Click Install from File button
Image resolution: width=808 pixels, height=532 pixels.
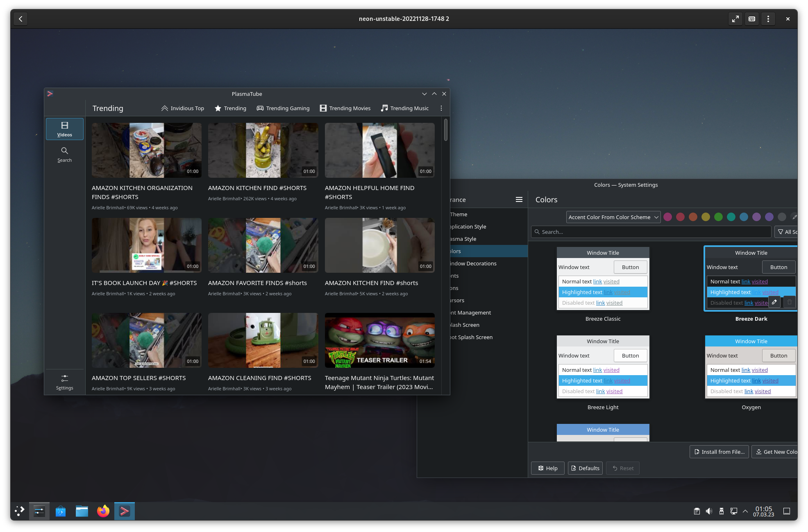pyautogui.click(x=719, y=452)
